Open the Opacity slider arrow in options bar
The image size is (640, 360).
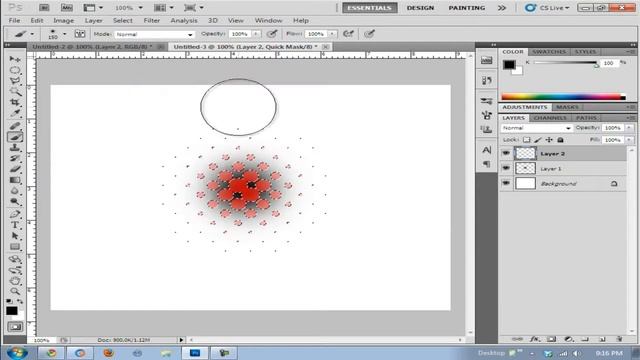(256, 34)
